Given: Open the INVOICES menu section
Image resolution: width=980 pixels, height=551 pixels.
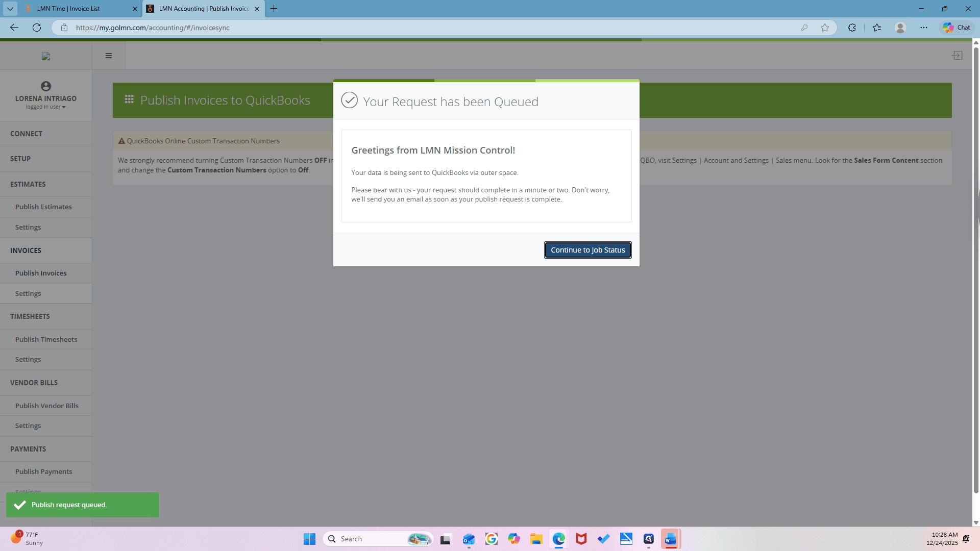Looking at the screenshot, I should [x=46, y=251].
